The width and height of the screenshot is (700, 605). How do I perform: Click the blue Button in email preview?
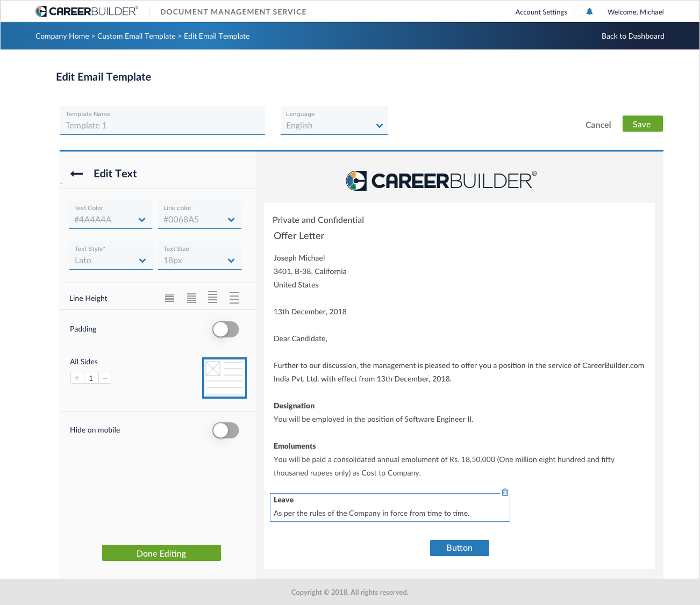click(x=460, y=548)
